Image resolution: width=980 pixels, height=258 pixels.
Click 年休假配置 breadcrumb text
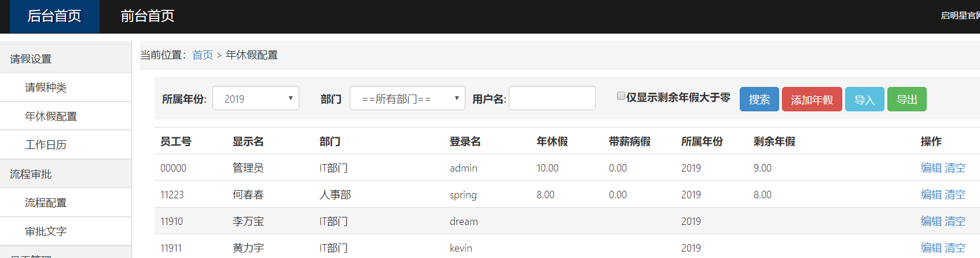[252, 55]
